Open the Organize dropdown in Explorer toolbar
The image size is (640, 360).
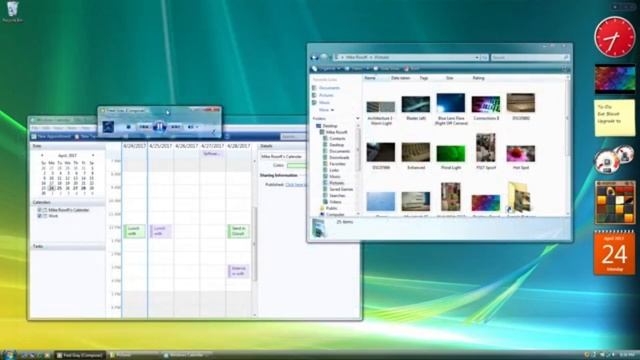pos(327,69)
